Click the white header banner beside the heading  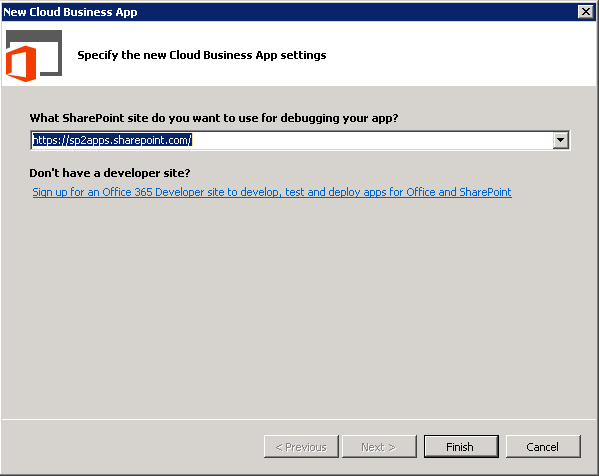tap(458, 53)
